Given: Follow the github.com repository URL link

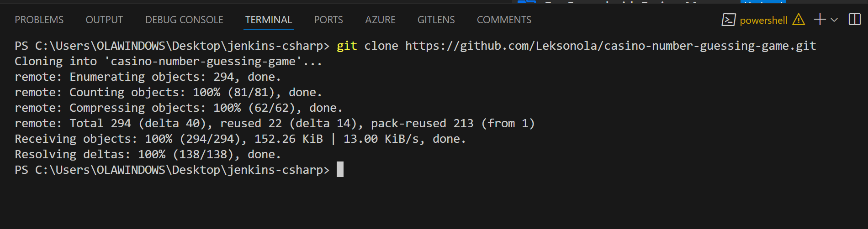Looking at the screenshot, I should [611, 46].
